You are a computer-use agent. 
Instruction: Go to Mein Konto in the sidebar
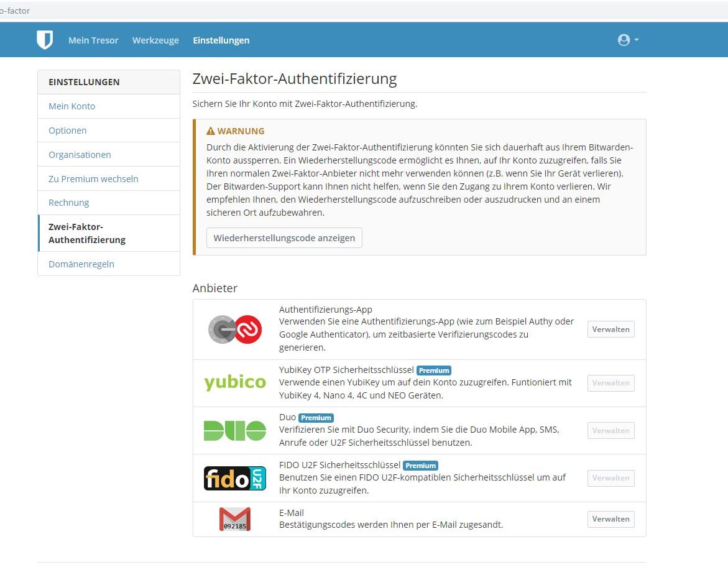[72, 106]
